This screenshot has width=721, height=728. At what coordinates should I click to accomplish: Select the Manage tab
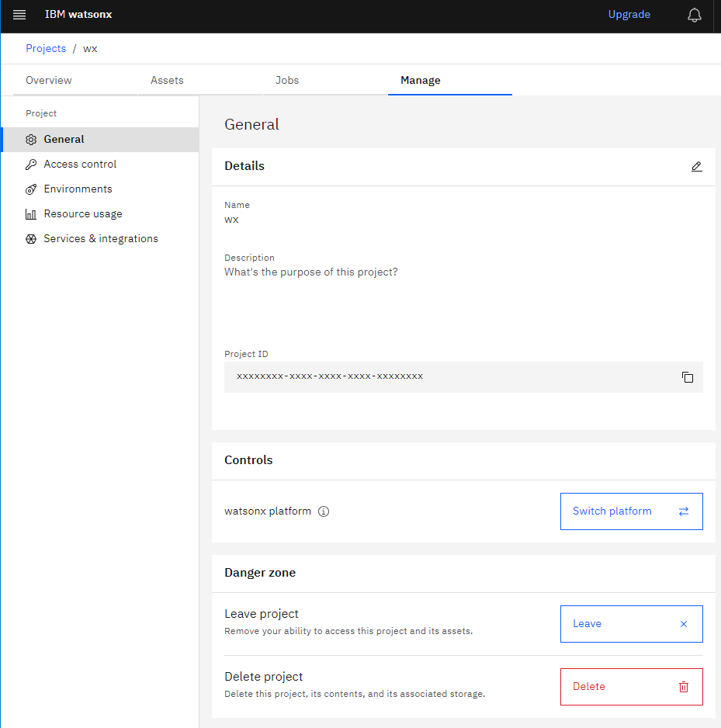pyautogui.click(x=450, y=80)
